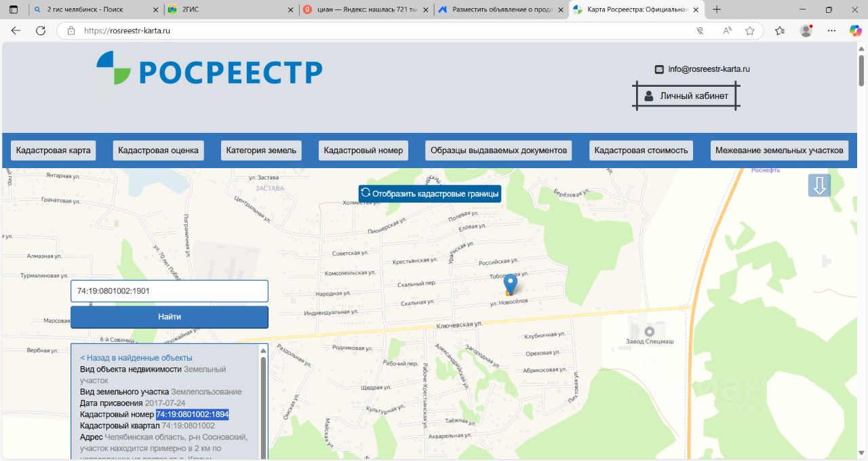
Task: Click the Роснефть label on the map
Action: coord(766,171)
